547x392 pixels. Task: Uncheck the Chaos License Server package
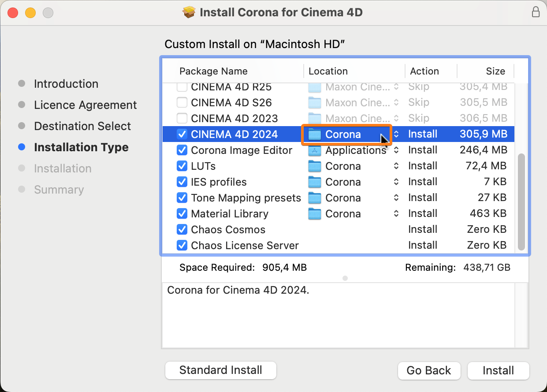(x=182, y=246)
